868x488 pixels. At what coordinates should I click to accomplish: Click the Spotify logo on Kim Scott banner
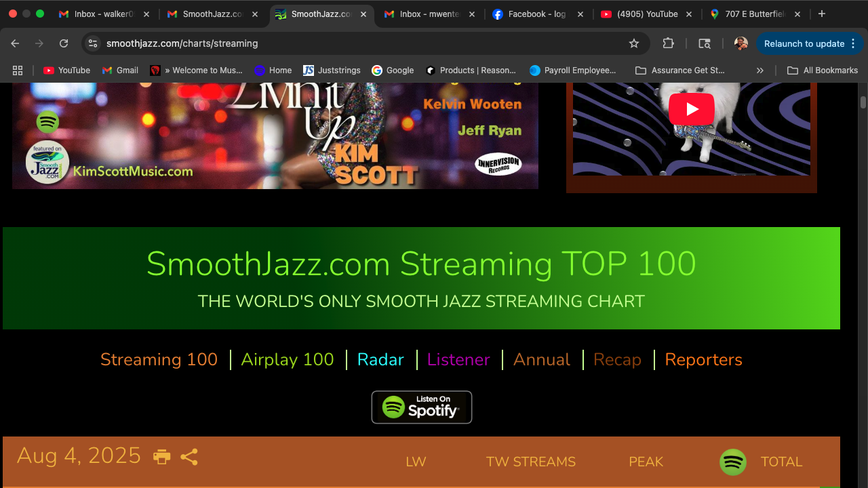47,123
